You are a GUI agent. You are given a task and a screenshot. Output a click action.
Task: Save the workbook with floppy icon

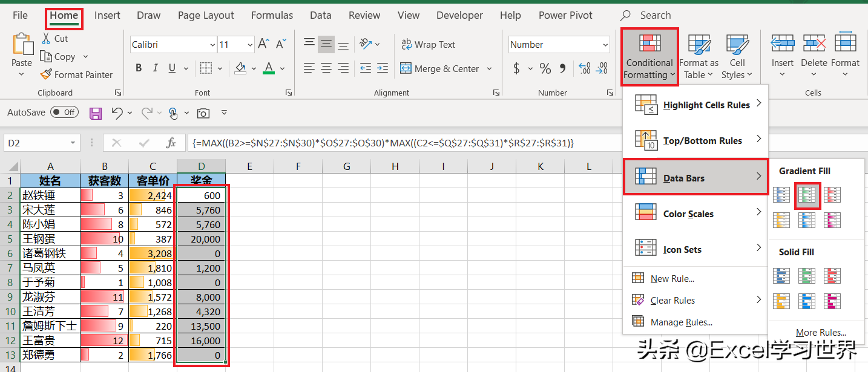coord(95,113)
